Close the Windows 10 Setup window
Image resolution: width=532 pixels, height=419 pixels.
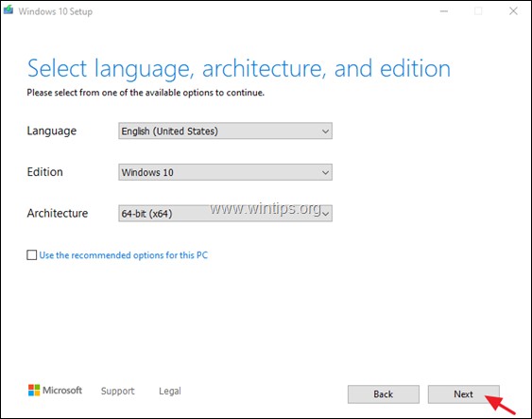click(x=513, y=11)
